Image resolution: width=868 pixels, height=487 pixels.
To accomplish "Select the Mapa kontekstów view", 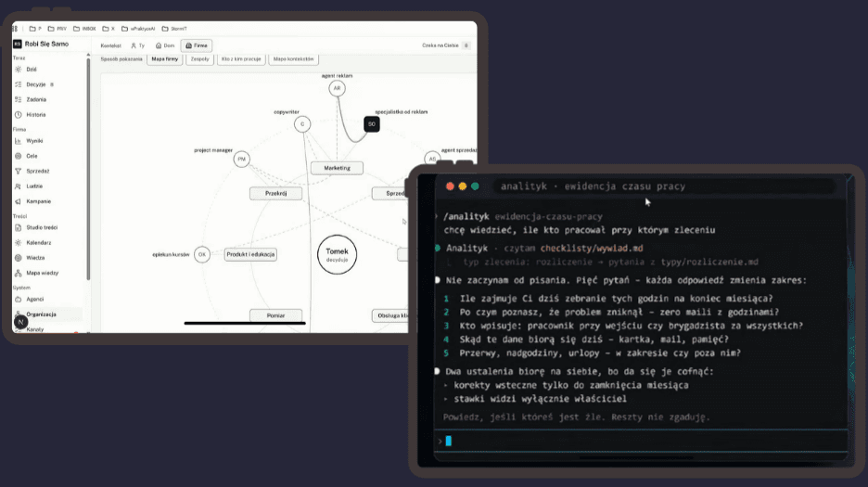I will point(293,58).
